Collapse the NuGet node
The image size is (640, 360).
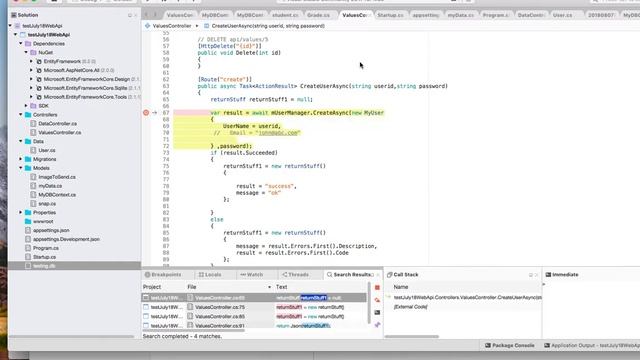pyautogui.click(x=26, y=52)
